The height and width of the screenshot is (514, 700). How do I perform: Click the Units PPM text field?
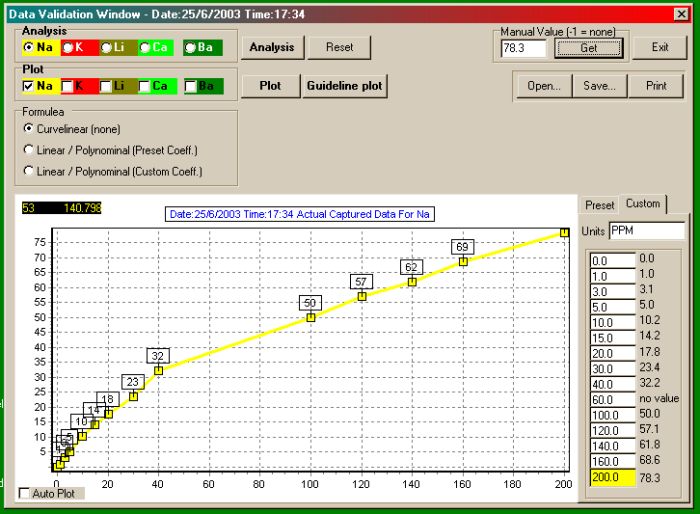coord(646,231)
